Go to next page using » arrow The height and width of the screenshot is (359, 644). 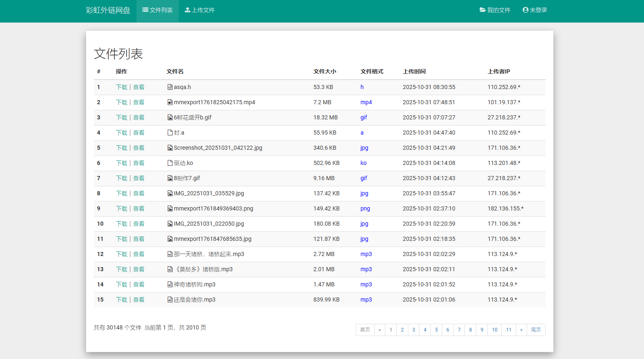[521, 330]
